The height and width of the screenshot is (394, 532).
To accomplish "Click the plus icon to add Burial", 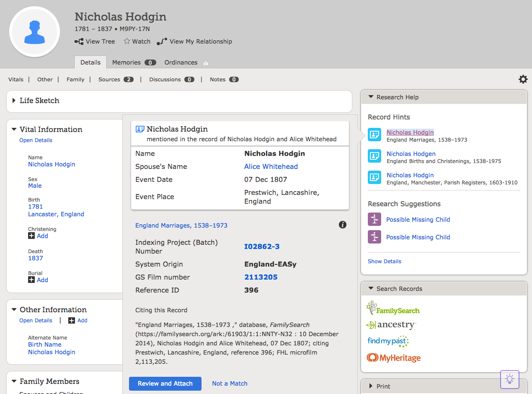I will [x=31, y=280].
